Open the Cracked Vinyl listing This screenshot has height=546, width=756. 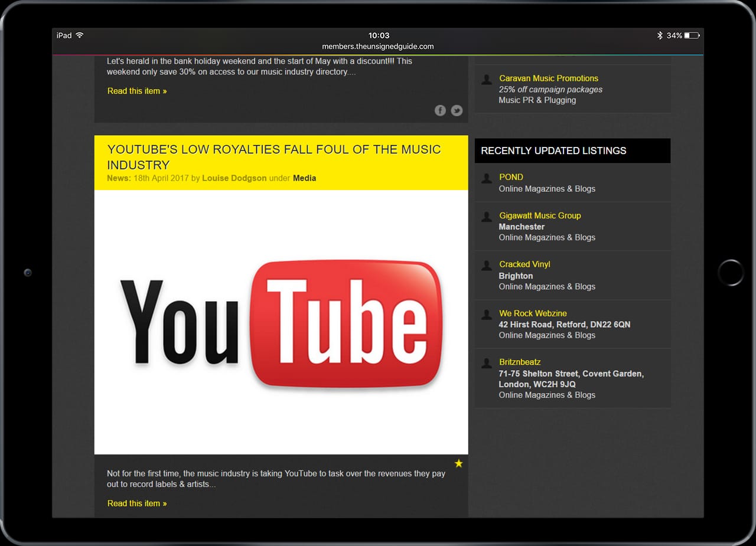[524, 264]
